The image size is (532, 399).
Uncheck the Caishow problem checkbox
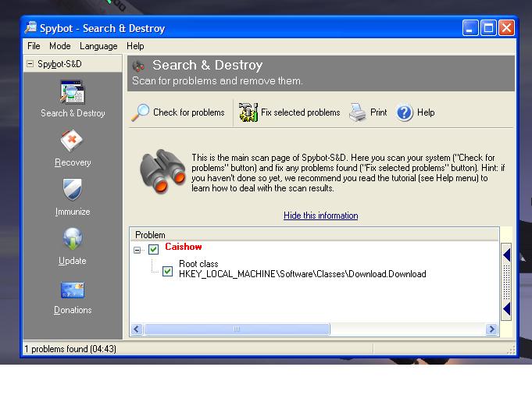153,250
